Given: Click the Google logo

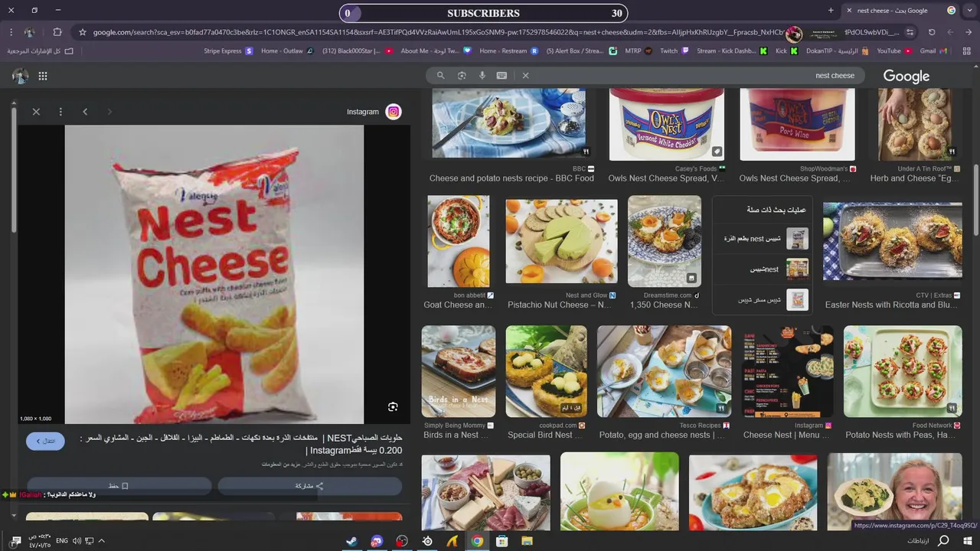Looking at the screenshot, I should pyautogui.click(x=906, y=76).
